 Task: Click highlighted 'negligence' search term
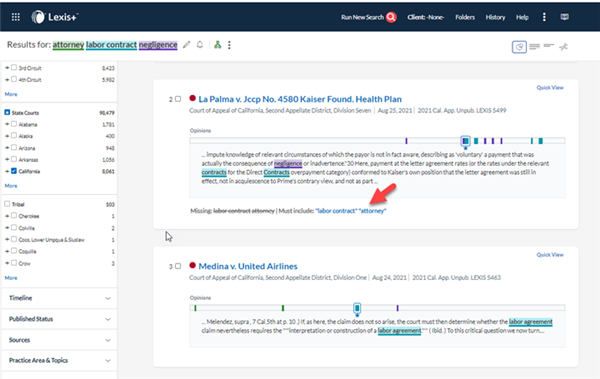(x=158, y=45)
